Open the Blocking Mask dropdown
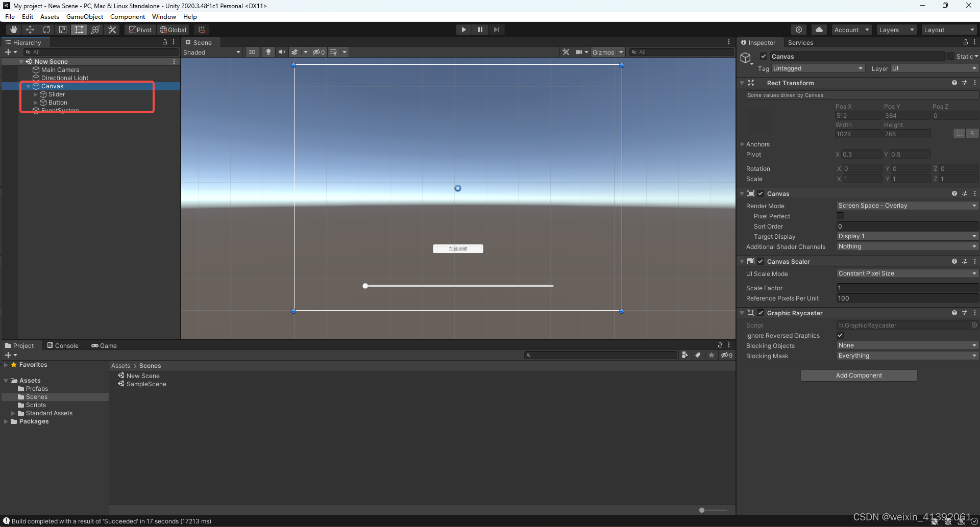Screen dimensions: 980x527 point(907,356)
